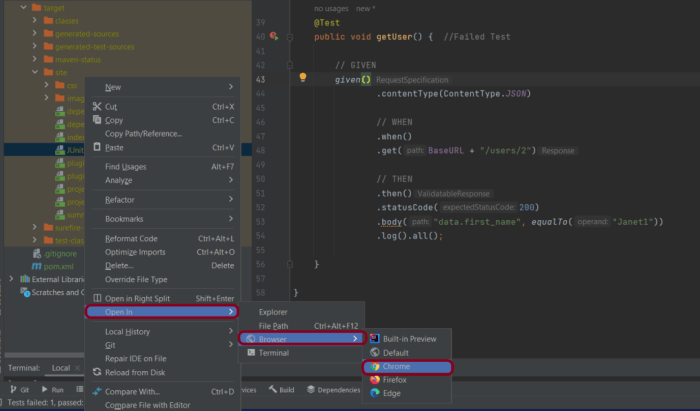The width and height of the screenshot is (700, 411).
Task: Choose Find Usages
Action: tap(163, 166)
